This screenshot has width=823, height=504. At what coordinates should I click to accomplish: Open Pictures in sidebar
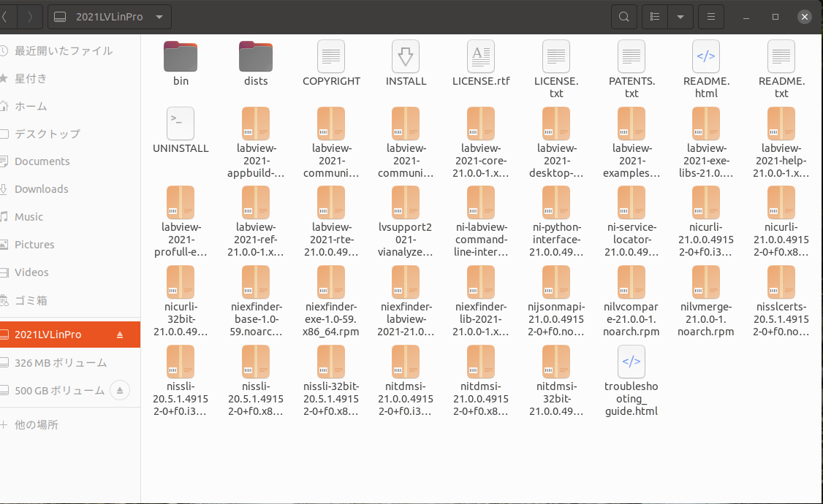(70, 245)
